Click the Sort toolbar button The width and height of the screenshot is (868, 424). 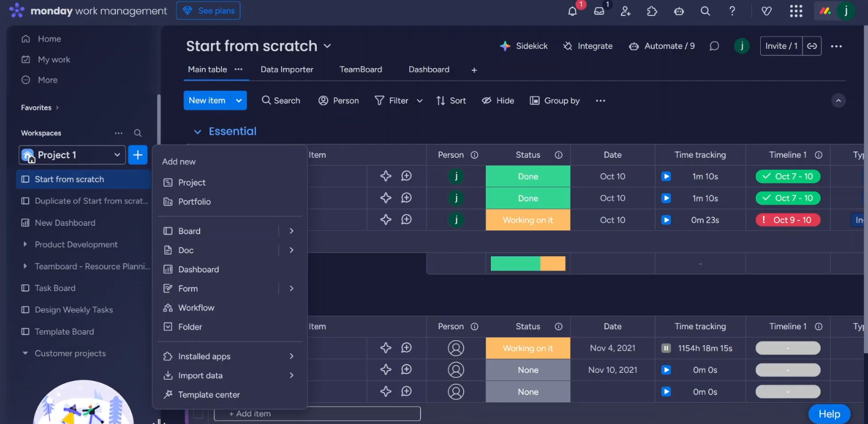click(451, 101)
